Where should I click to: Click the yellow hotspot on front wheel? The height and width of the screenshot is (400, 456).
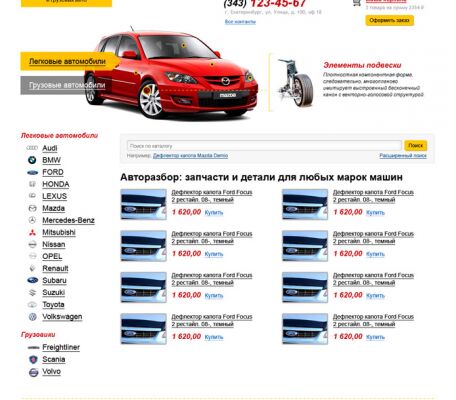(147, 90)
